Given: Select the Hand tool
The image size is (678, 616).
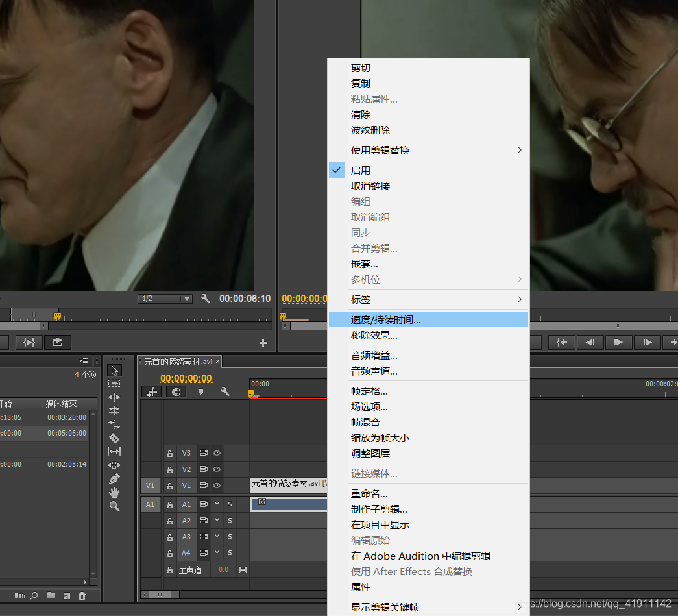Looking at the screenshot, I should click(115, 493).
